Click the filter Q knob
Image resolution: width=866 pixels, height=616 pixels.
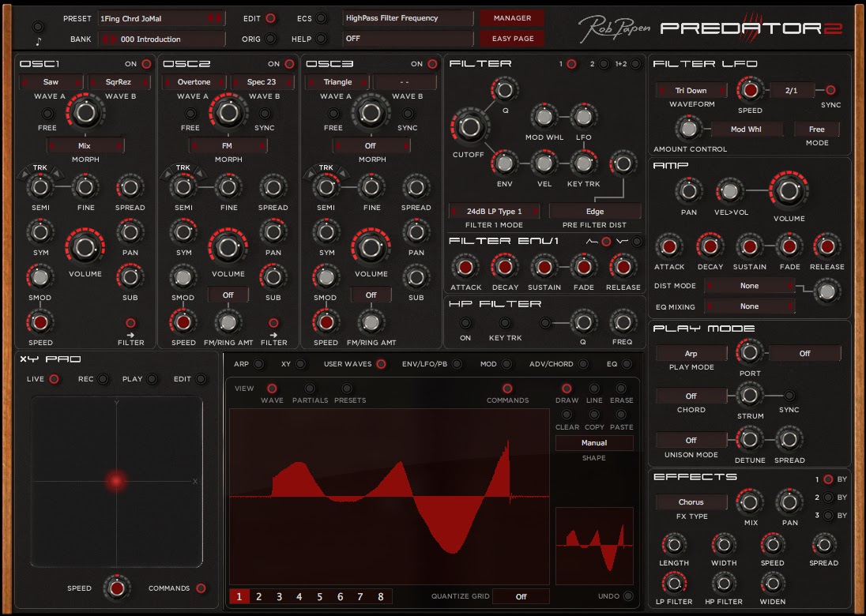tap(504, 90)
